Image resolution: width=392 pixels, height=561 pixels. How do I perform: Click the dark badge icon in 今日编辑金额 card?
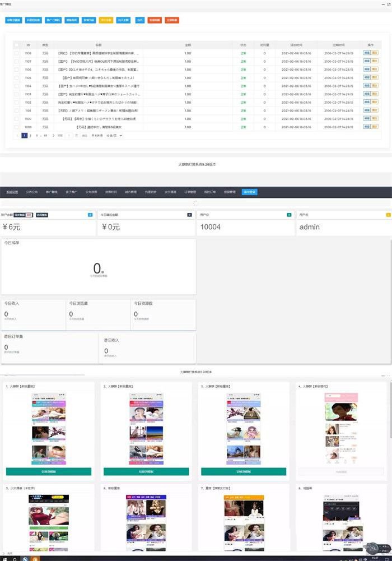click(x=189, y=215)
